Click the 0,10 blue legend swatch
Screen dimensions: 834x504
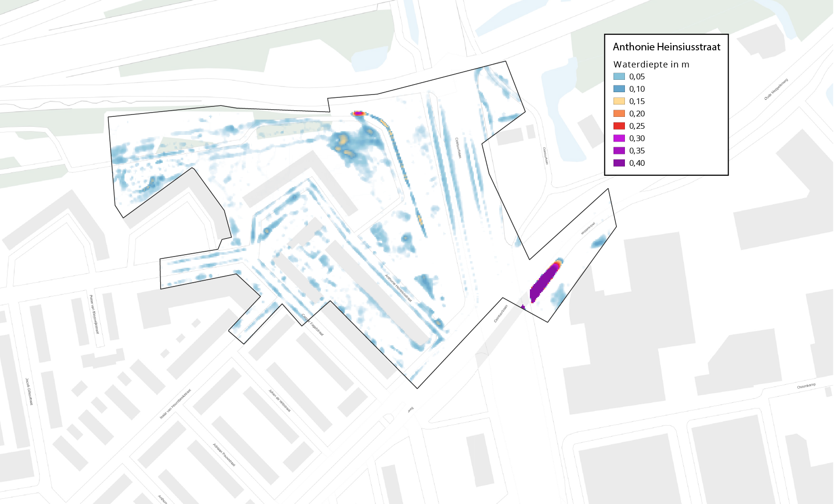pyautogui.click(x=619, y=89)
